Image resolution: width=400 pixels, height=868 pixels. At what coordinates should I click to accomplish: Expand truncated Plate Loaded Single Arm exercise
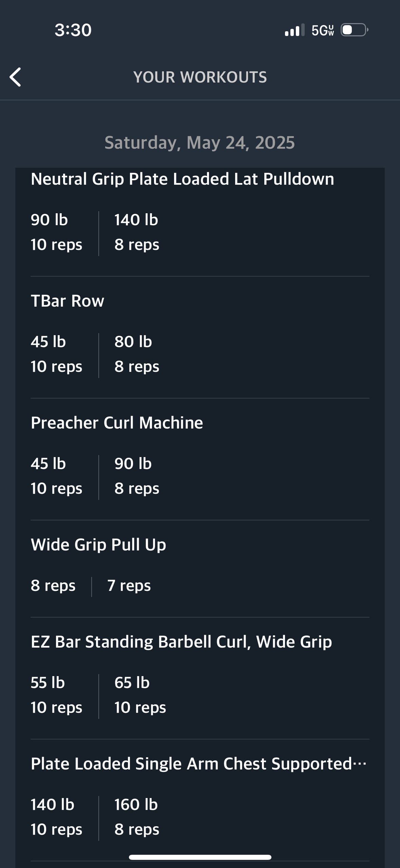(198, 764)
